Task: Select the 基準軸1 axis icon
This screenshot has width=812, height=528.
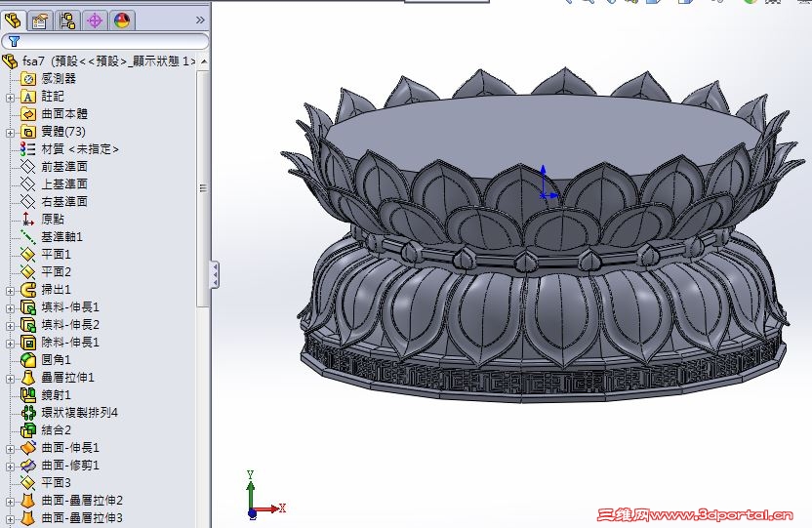Action: pos(27,236)
